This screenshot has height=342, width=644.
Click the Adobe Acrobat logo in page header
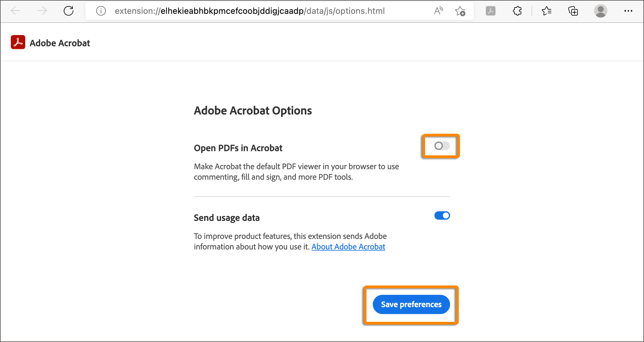pos(18,42)
